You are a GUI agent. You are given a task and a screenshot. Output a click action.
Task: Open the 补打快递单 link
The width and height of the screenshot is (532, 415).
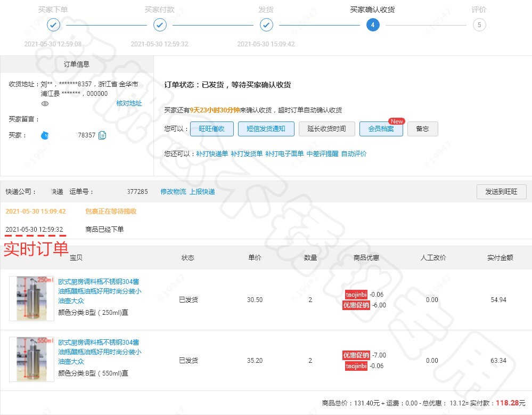point(212,154)
